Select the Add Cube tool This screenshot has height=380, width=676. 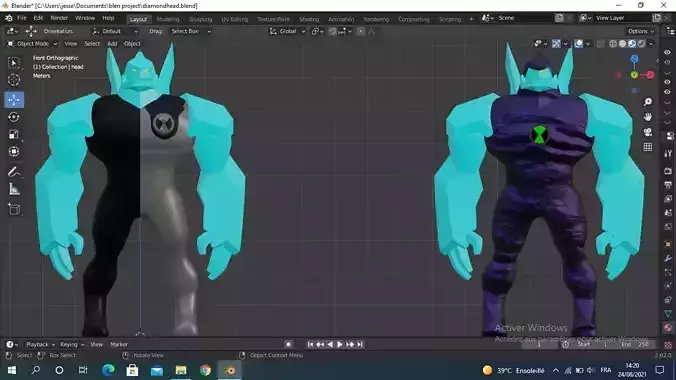[14, 210]
